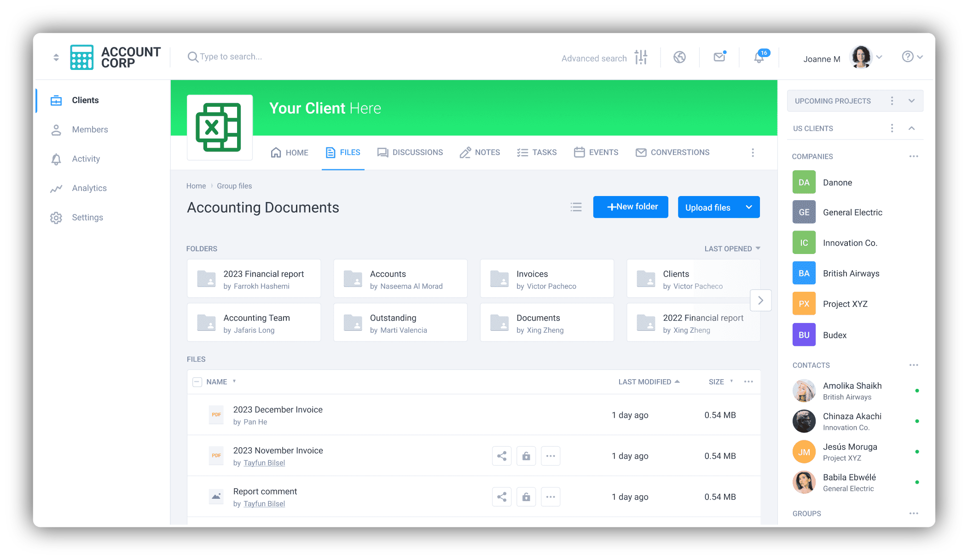Screen dimensions: 968x560
Task: Create a New folder
Action: (631, 207)
